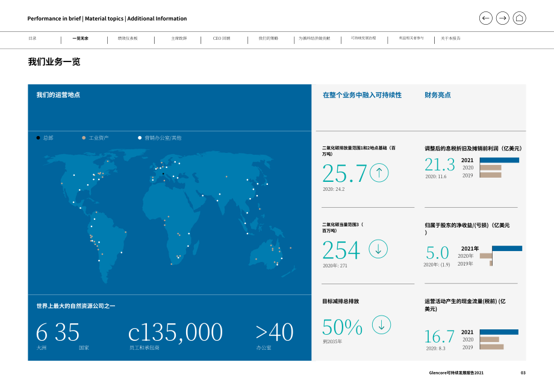This screenshot has height=392, width=554.
Task: Click the 2021 blue bar in EBITDA chart
Action: point(499,160)
